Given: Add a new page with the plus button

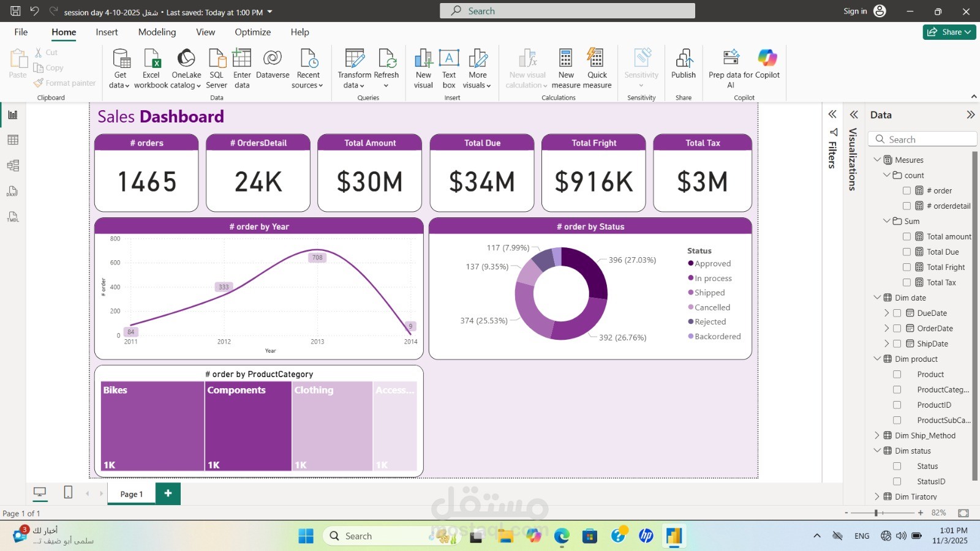Looking at the screenshot, I should pos(168,493).
